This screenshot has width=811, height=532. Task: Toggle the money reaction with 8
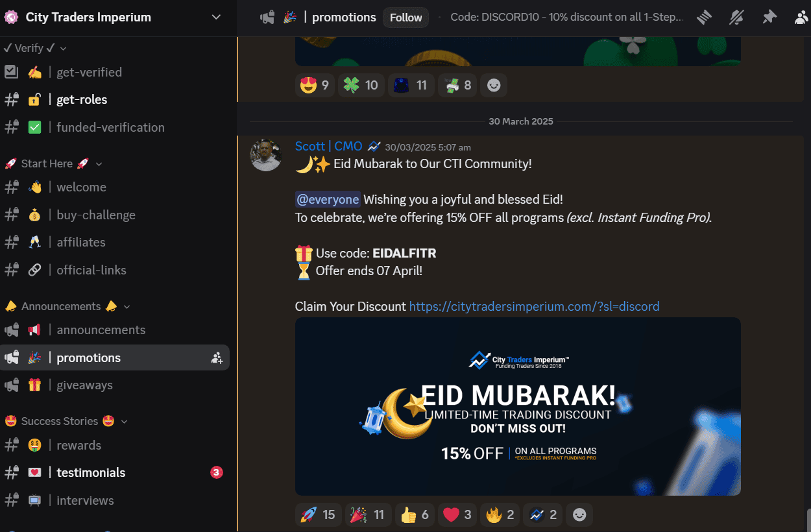coord(457,85)
